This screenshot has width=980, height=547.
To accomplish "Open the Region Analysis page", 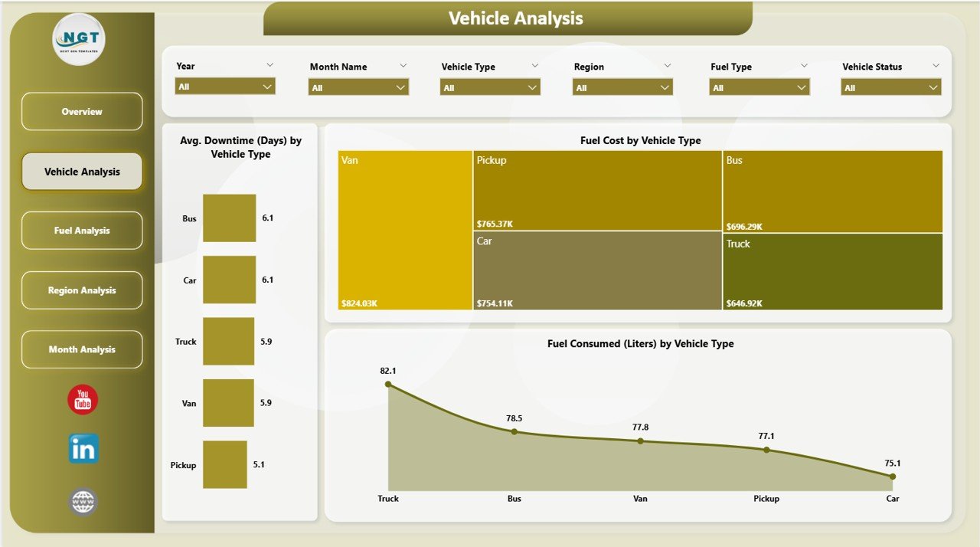I will click(x=82, y=290).
